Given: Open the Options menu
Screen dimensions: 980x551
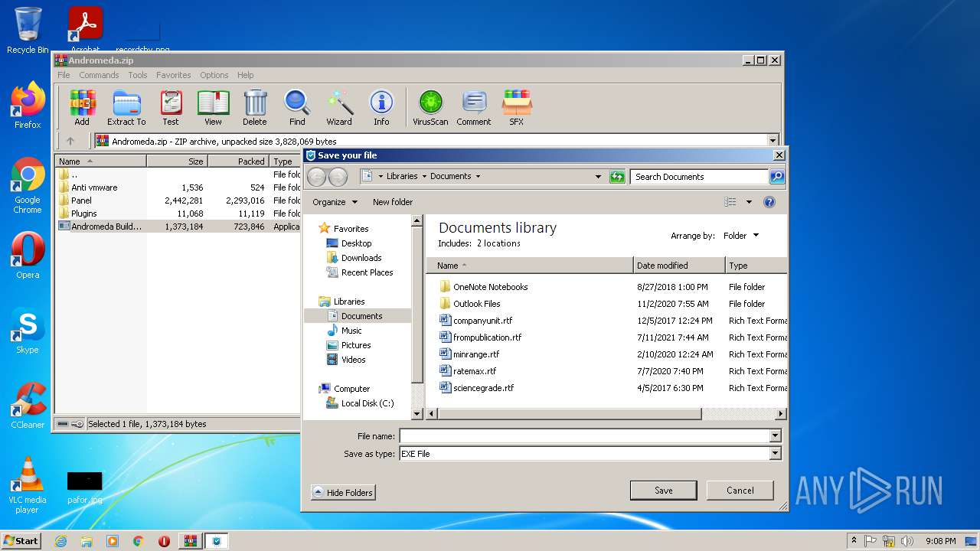Looking at the screenshot, I should click(214, 75).
